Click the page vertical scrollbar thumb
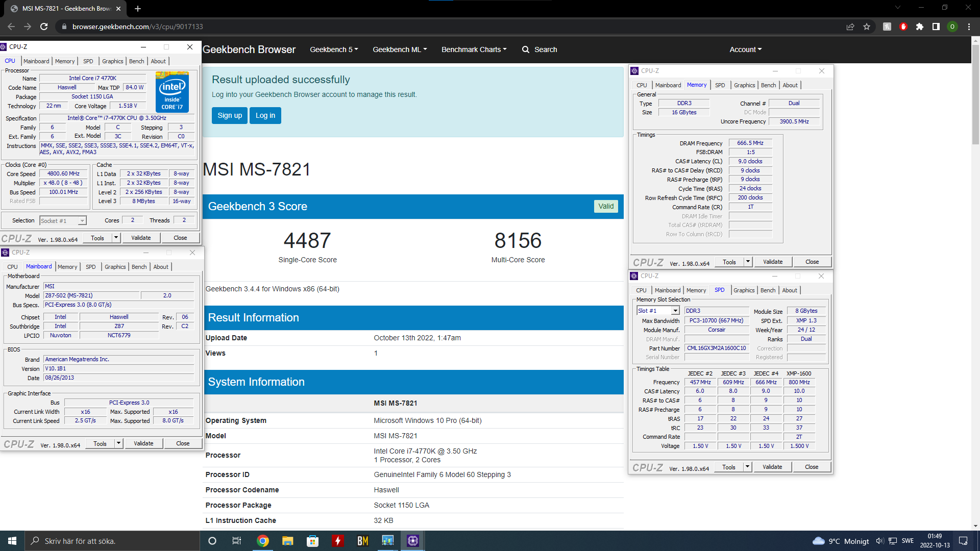The width and height of the screenshot is (980, 551). click(x=975, y=94)
